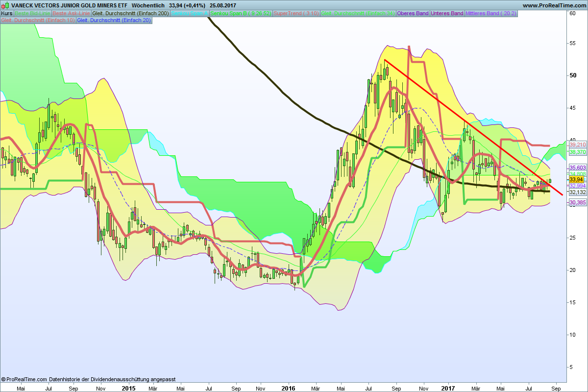Click the Wöchentlich timeframe text
Viewport: 588px width, 392px height.
point(148,5)
